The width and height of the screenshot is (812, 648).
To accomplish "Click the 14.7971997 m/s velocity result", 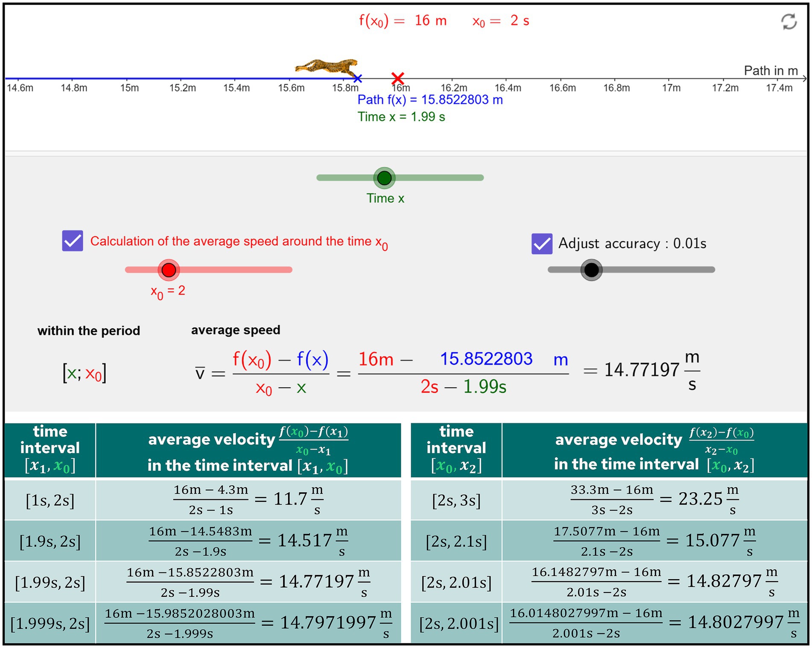I will tap(328, 623).
